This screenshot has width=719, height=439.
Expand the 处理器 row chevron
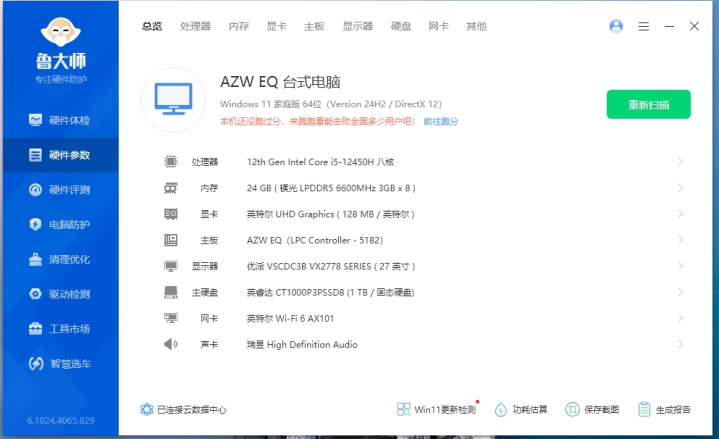click(x=680, y=161)
